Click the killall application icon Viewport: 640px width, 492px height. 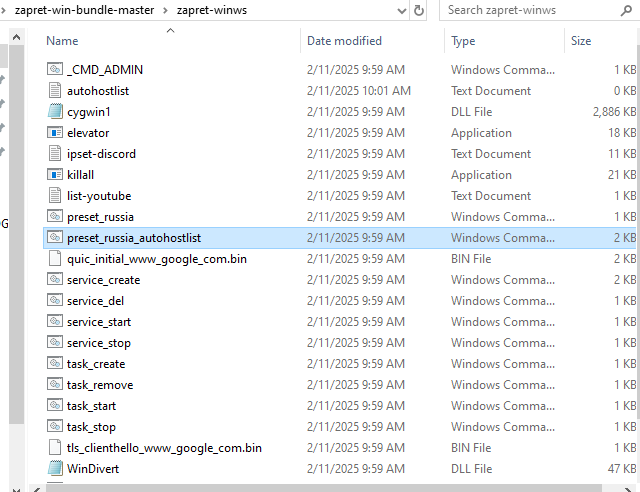point(55,174)
